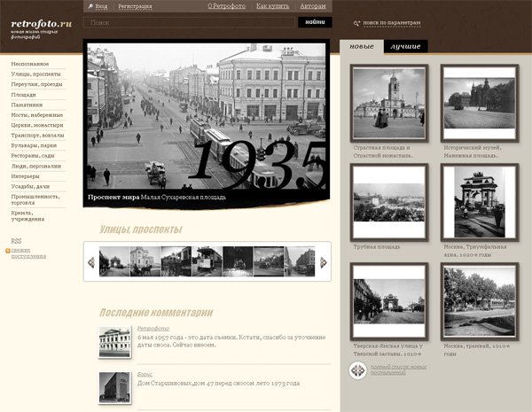Select the Неопознанное category

pos(30,64)
